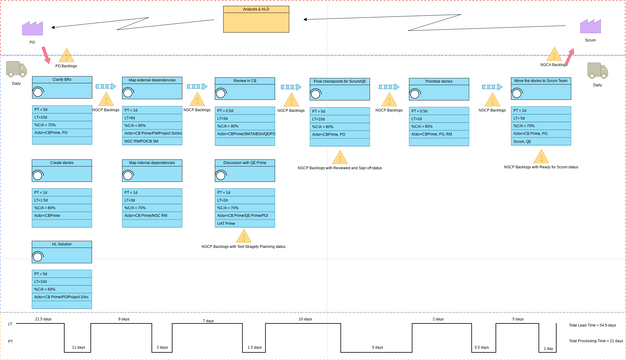Viewport: 626px width, 360px height.
Task: Click push arrow after Clarify BRs
Action: [x=106, y=86]
